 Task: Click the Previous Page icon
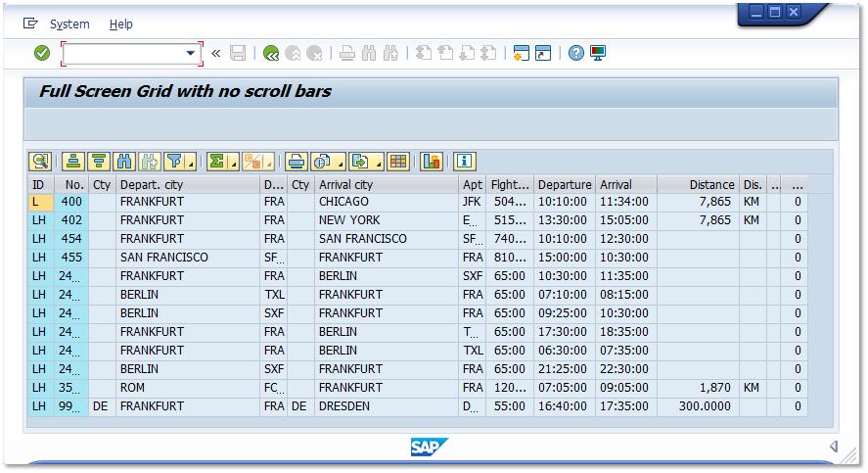(445, 53)
